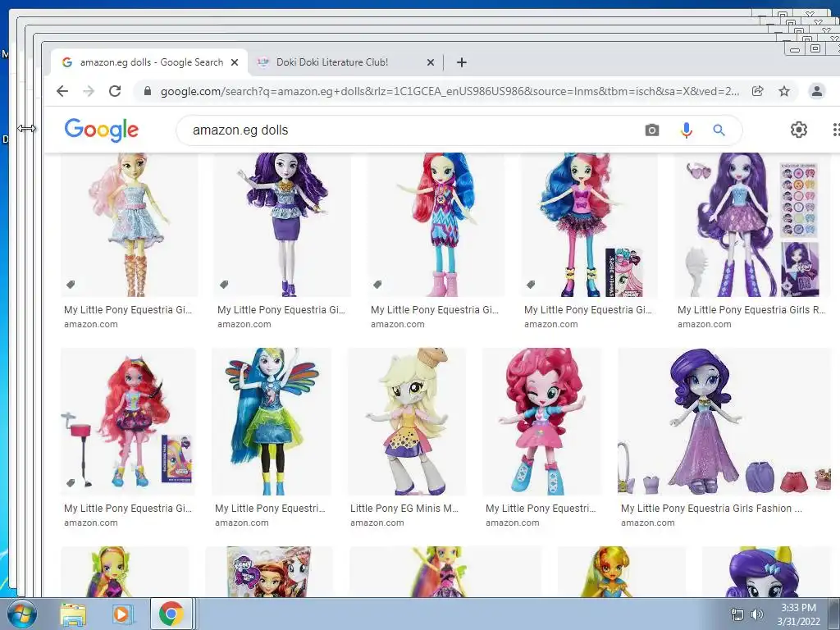Screen dimensions: 840x630
Task: Open Rarity doll with sticker sheet image
Action: click(x=752, y=225)
